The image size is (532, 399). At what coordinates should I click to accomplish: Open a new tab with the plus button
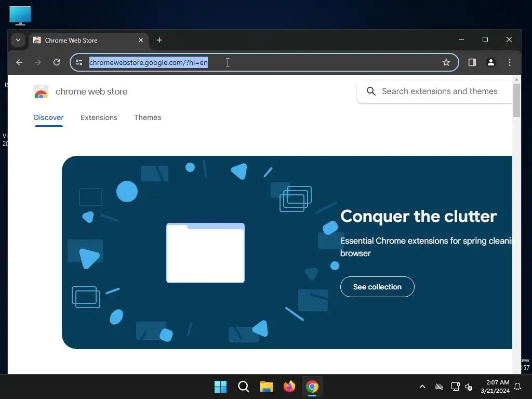(159, 41)
